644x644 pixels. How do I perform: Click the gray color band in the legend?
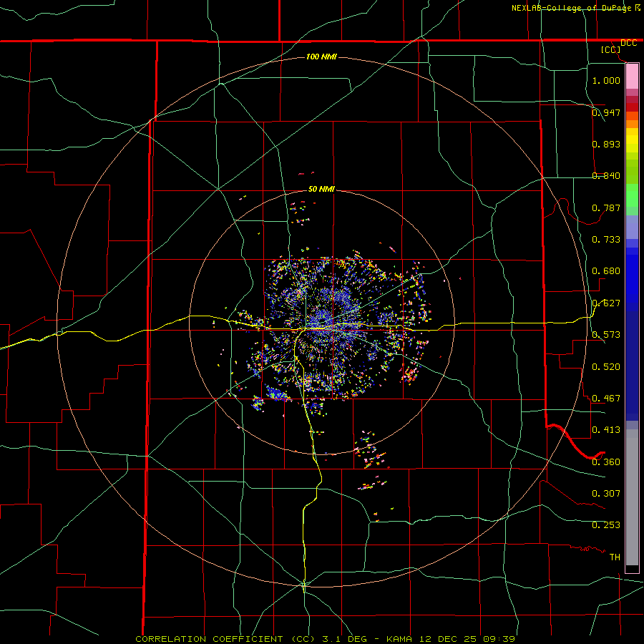[632, 497]
